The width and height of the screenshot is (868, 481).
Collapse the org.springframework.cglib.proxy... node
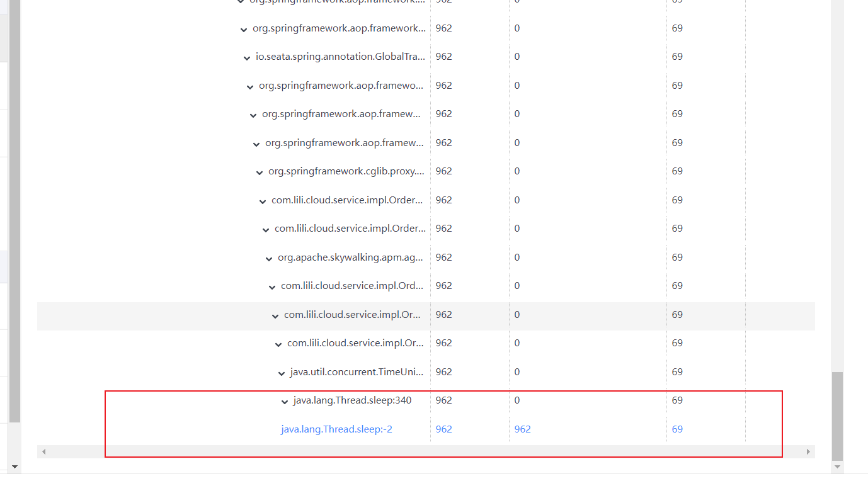[260, 173]
